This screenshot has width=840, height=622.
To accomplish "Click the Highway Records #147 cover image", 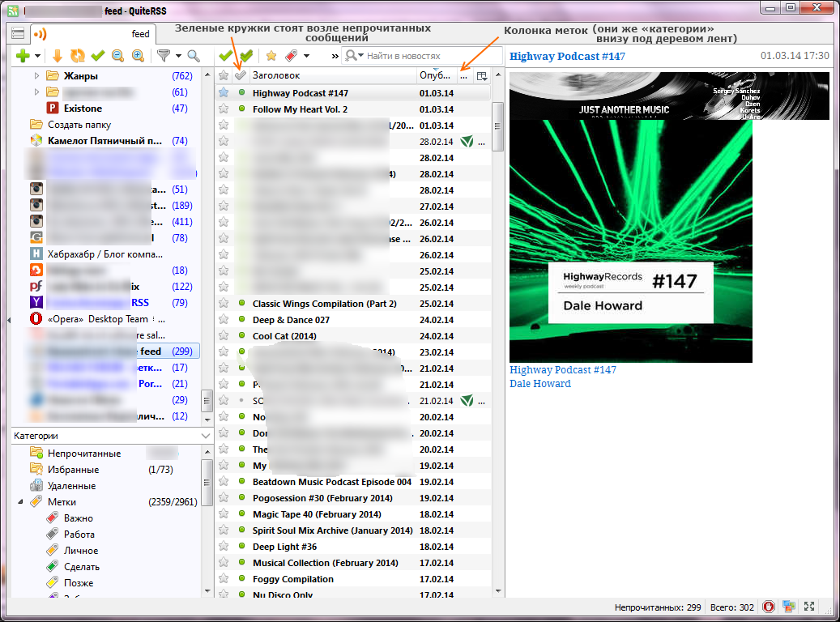I will [630, 241].
